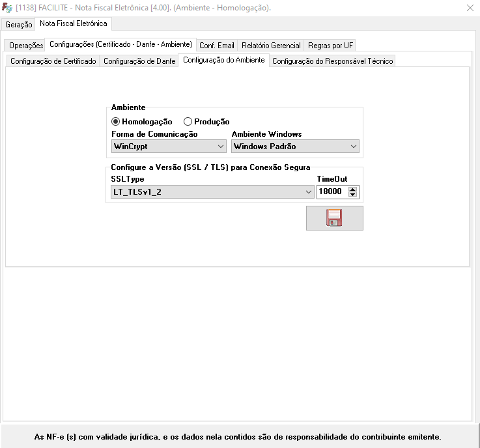480x448 pixels.
Task: Close the FACILITE window
Action: (470, 8)
